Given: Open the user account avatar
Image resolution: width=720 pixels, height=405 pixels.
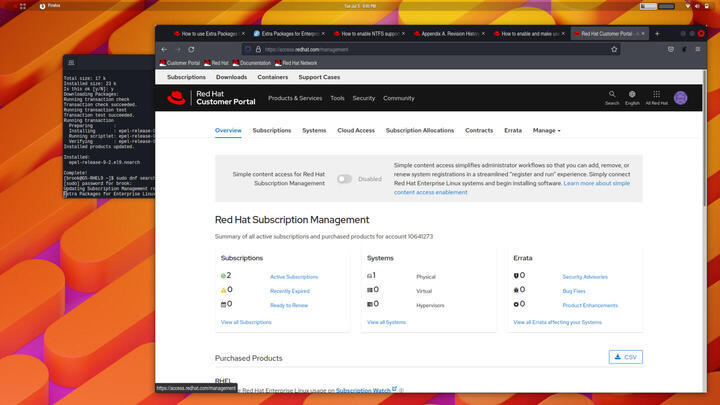Looking at the screenshot, I should tap(681, 98).
